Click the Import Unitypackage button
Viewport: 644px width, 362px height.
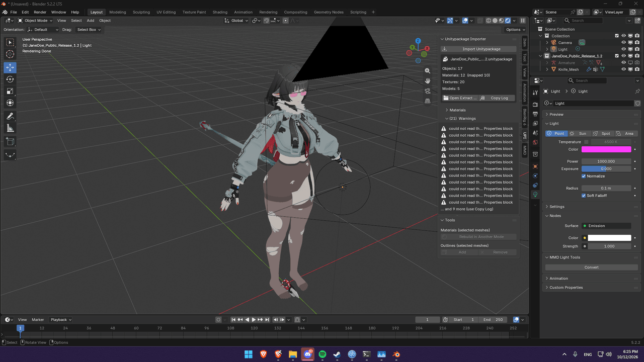[x=478, y=49]
